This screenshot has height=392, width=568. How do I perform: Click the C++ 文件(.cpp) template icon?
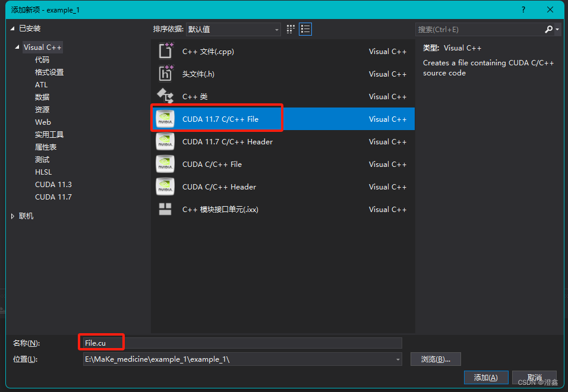coord(165,51)
